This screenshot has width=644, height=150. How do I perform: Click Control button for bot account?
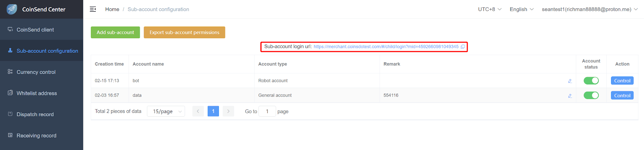(x=622, y=80)
